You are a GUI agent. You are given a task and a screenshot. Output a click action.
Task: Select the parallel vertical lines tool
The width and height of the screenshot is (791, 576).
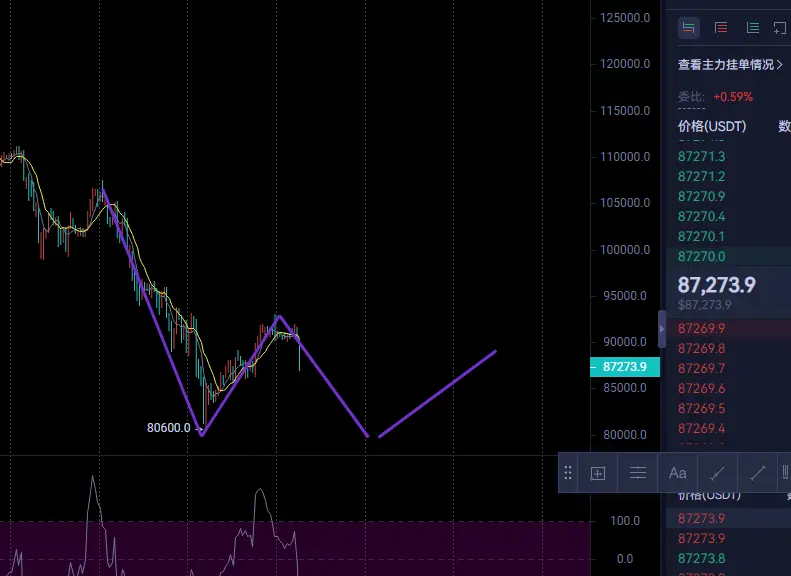pyautogui.click(x=785, y=473)
